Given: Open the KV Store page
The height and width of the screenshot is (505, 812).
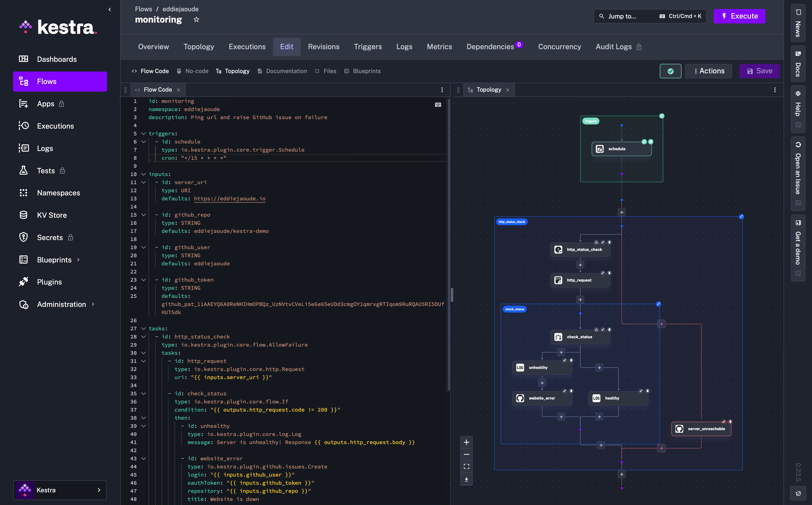Looking at the screenshot, I should pos(52,215).
